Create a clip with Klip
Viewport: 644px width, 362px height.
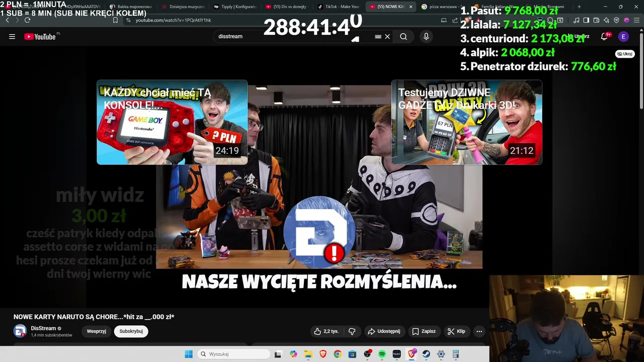coord(456,331)
